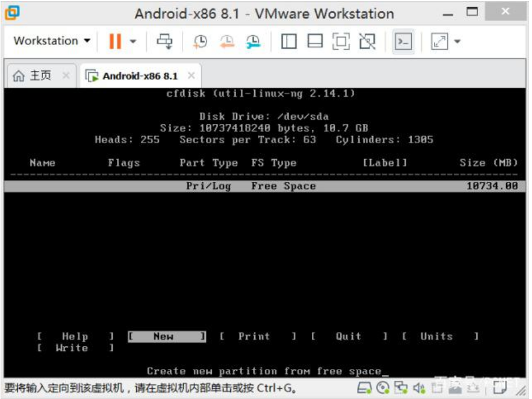Close the Android-x86 8.1 tab

191,75
